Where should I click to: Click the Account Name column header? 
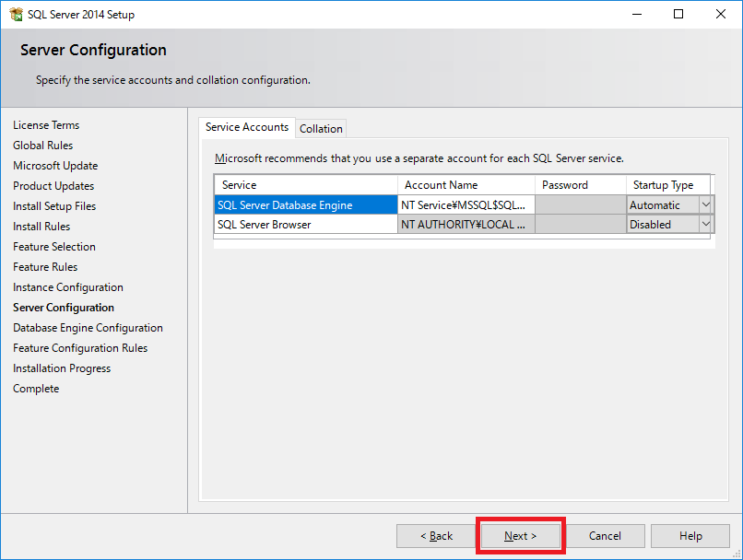coord(466,185)
